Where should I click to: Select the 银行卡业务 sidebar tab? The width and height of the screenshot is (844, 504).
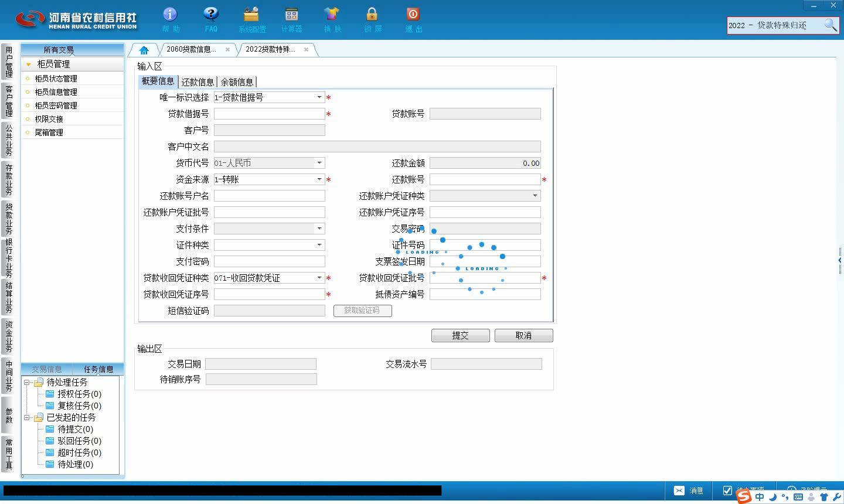9,258
